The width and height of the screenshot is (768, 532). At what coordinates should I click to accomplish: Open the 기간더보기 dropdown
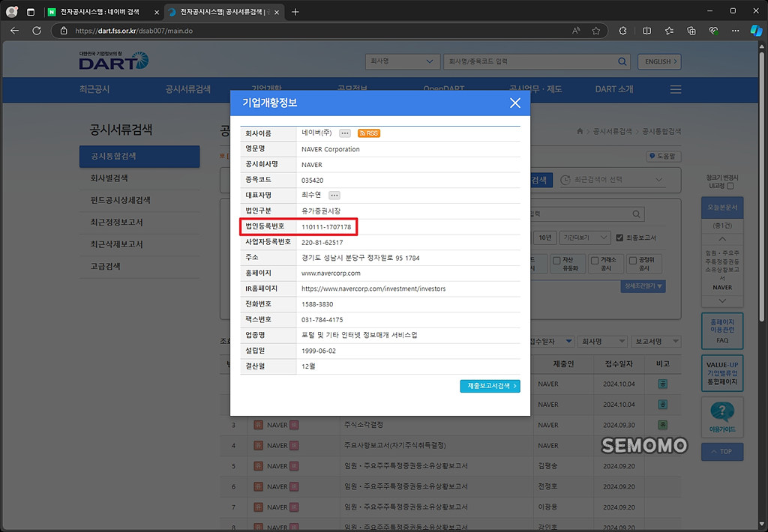(585, 238)
